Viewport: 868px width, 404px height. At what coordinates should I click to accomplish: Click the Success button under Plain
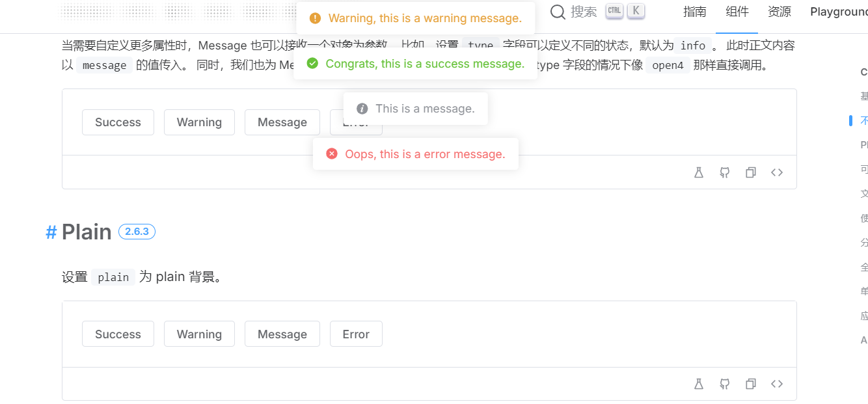(118, 334)
